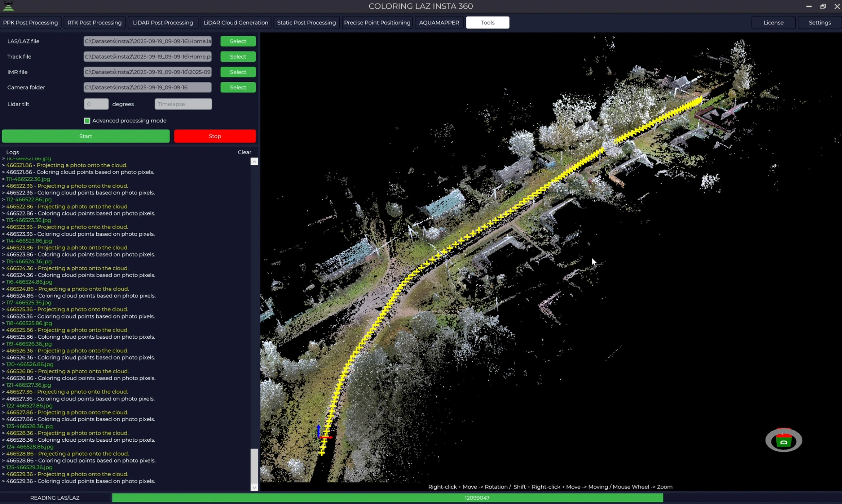Click the bottom progress bar

(477, 498)
